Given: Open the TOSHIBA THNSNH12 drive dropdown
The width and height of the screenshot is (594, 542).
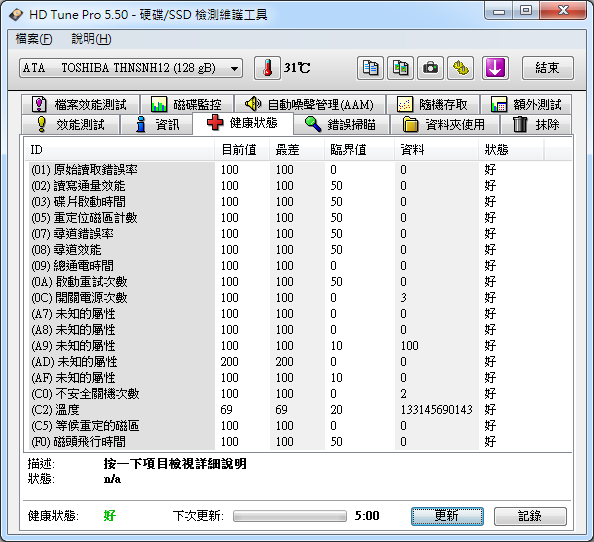Looking at the screenshot, I should click(131, 69).
